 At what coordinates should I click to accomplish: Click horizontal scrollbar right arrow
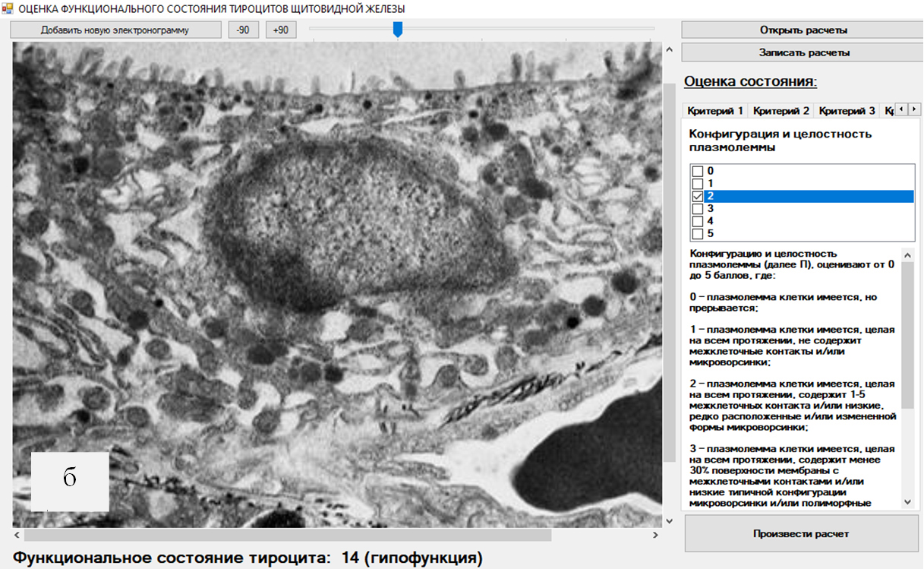click(655, 535)
